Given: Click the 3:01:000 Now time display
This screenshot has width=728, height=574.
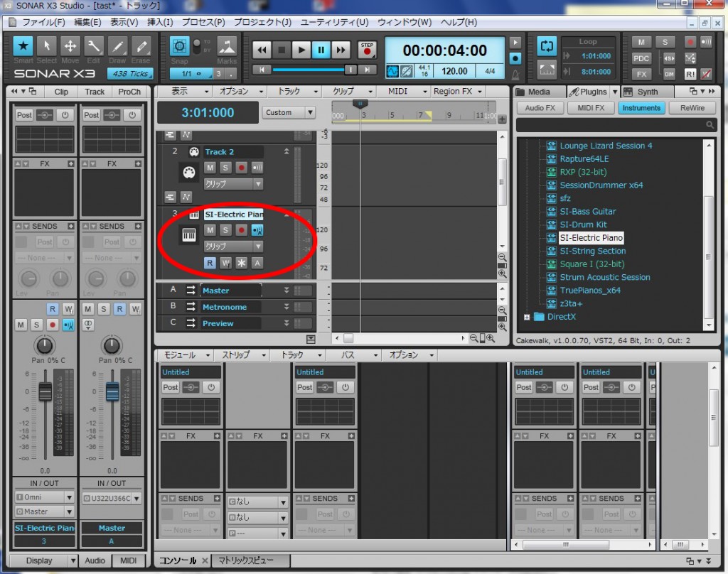Looking at the screenshot, I should coord(208,112).
